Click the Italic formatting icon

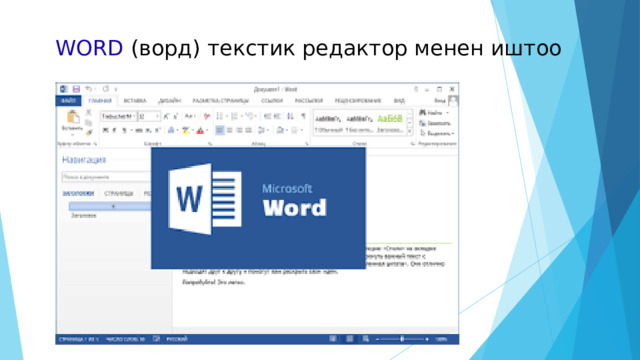pyautogui.click(x=114, y=130)
